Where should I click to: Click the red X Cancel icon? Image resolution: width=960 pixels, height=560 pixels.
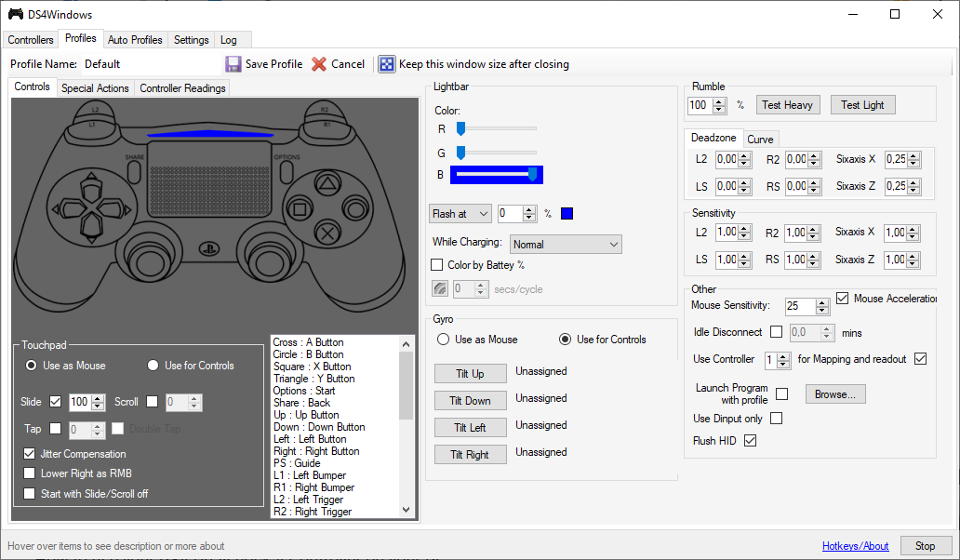coord(319,64)
